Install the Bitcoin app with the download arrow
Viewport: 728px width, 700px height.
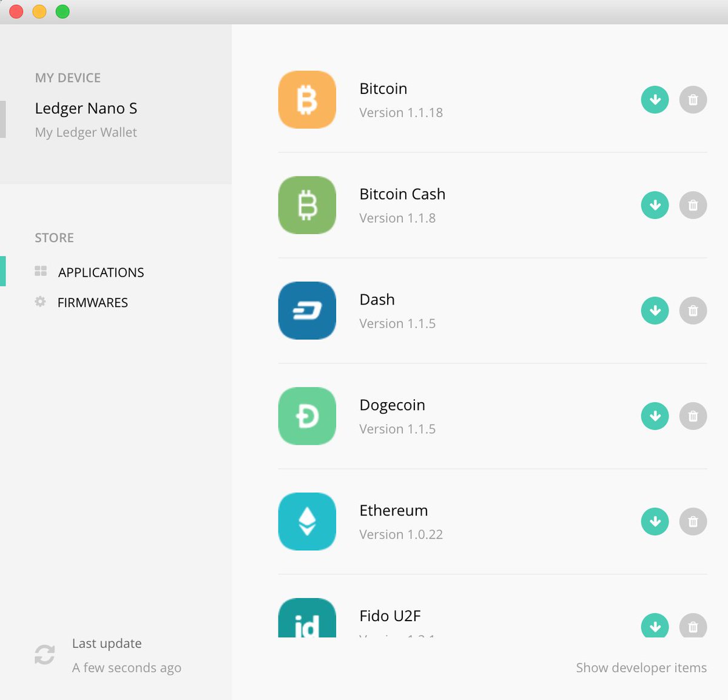click(655, 99)
